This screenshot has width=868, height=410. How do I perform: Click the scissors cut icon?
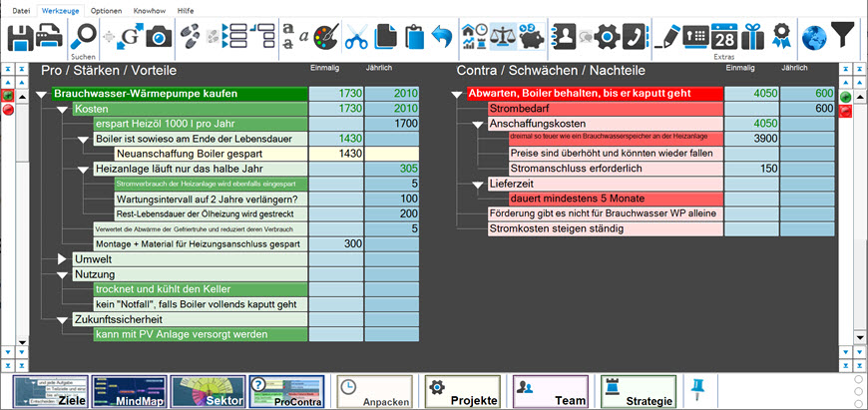pos(356,38)
